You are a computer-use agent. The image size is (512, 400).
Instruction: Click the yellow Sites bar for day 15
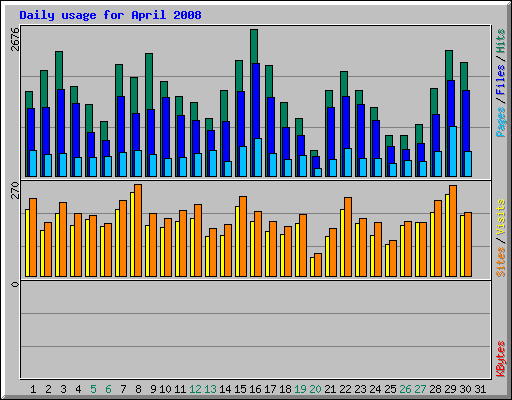tap(237, 241)
